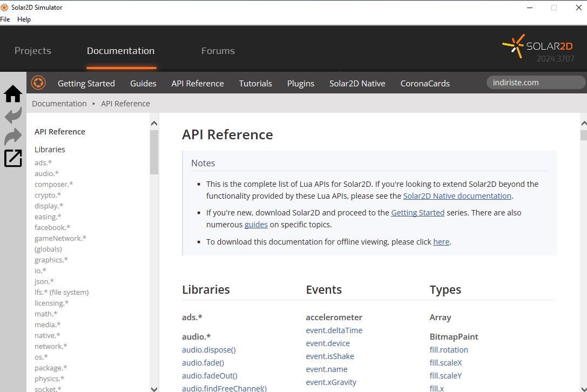Click the 'here' offline download link
587x392 pixels.
tap(441, 242)
